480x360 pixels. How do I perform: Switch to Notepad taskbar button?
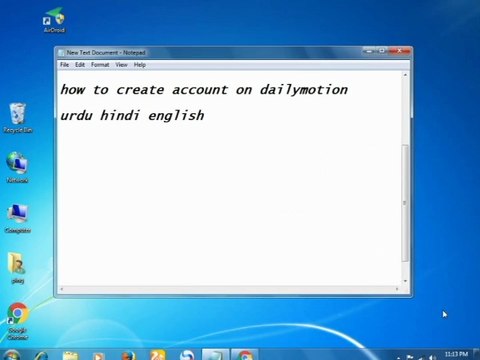(215, 355)
